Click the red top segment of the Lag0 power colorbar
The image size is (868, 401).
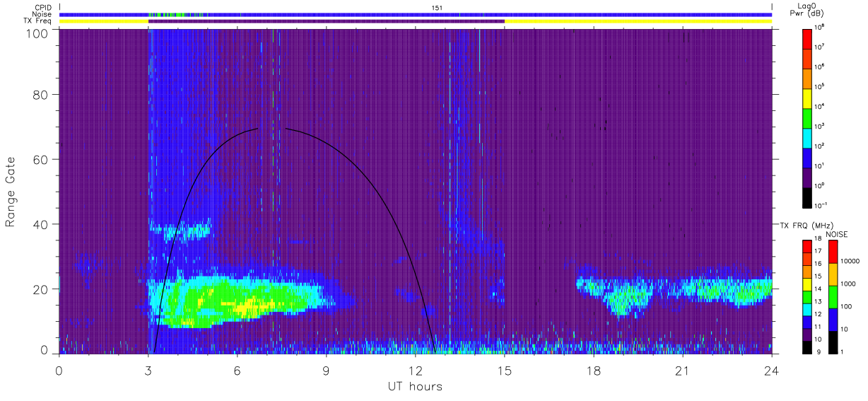point(807,37)
